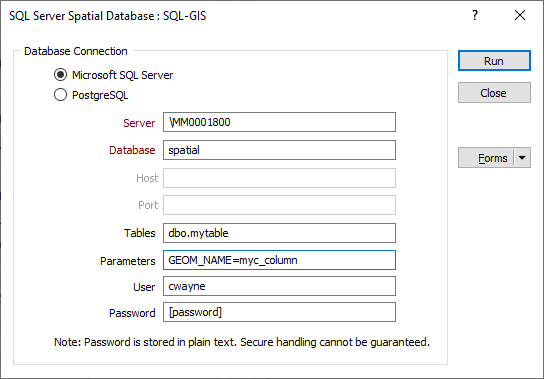Close the dialog with the X icon
Image resolution: width=544 pixels, height=379 pixels.
520,15
